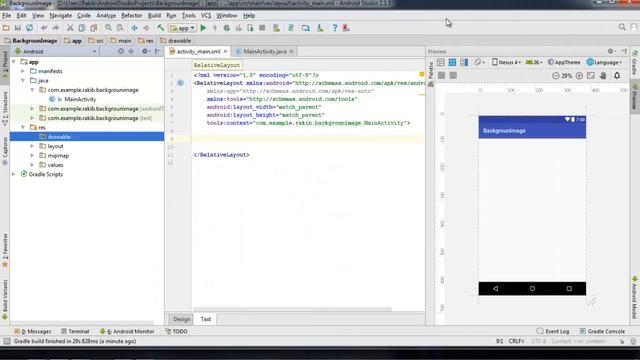Click the Synchronize toolbar icon
Image resolution: width=640 pixels, height=360 pixels.
(29, 28)
